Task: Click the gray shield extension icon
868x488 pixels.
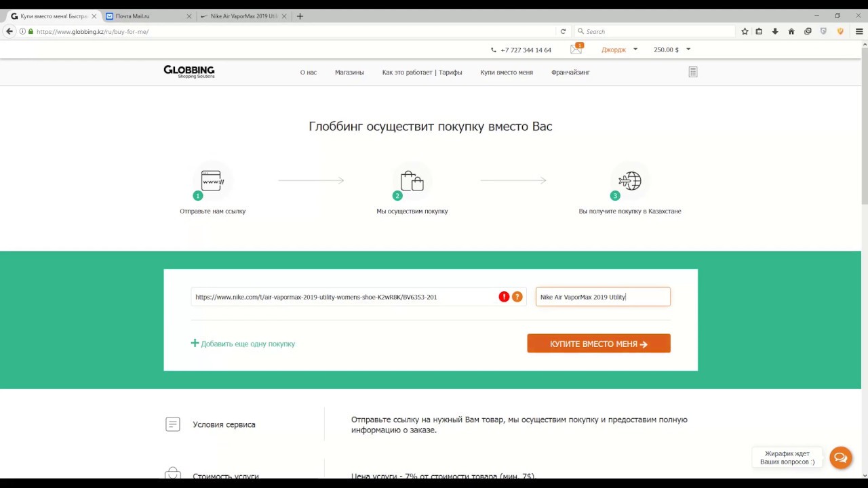Action: tap(824, 31)
